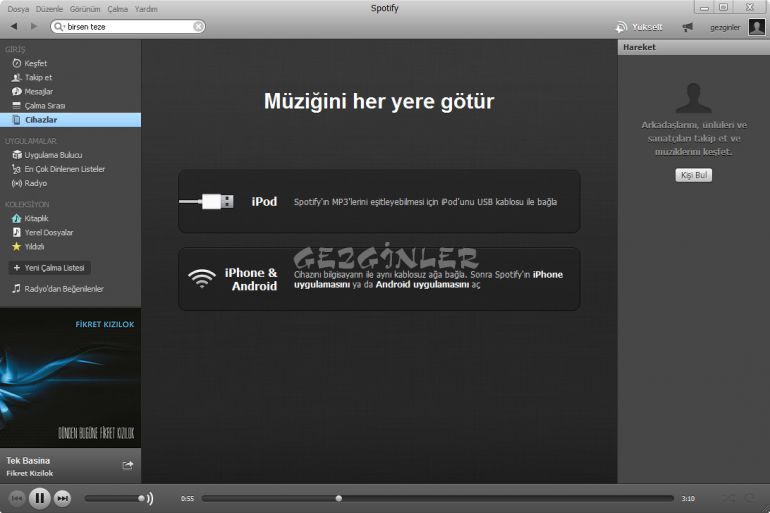Open the gezginler username menu
The image size is (770, 513).
tap(725, 27)
